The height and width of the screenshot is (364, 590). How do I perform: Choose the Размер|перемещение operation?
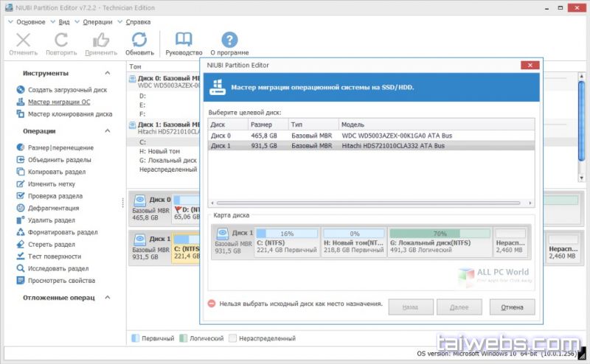60,148
